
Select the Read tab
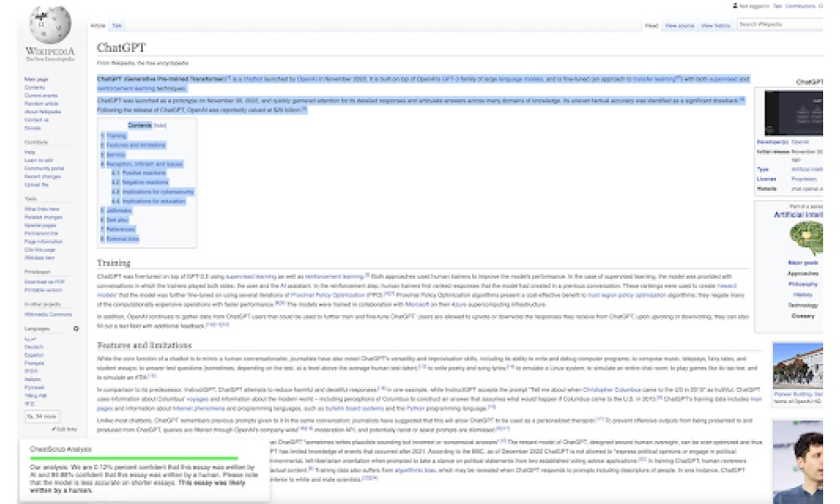(x=652, y=26)
